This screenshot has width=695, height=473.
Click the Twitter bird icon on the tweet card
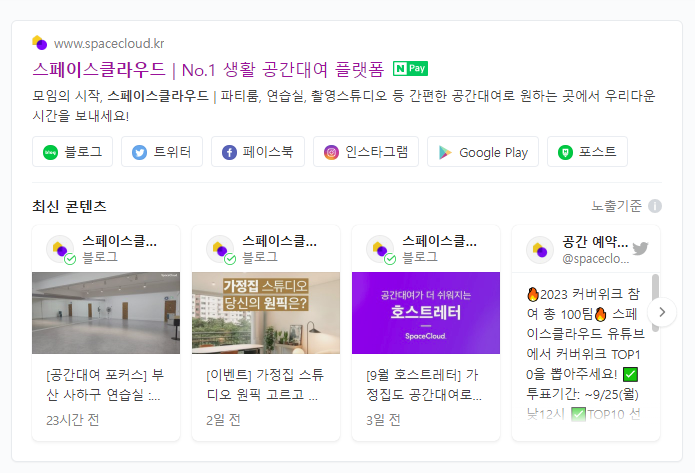(640, 248)
